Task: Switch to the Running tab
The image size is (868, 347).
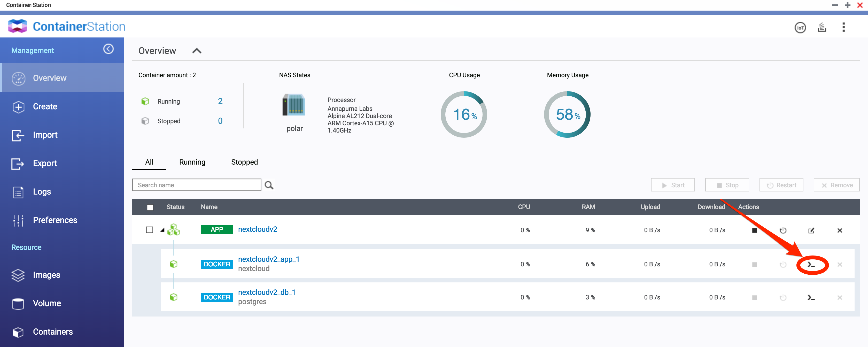Action: point(192,162)
